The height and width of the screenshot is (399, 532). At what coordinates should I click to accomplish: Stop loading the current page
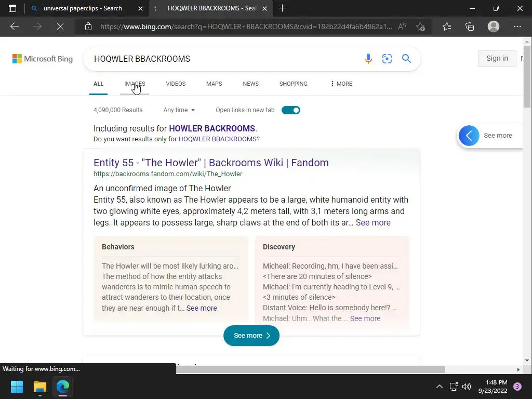click(60, 26)
